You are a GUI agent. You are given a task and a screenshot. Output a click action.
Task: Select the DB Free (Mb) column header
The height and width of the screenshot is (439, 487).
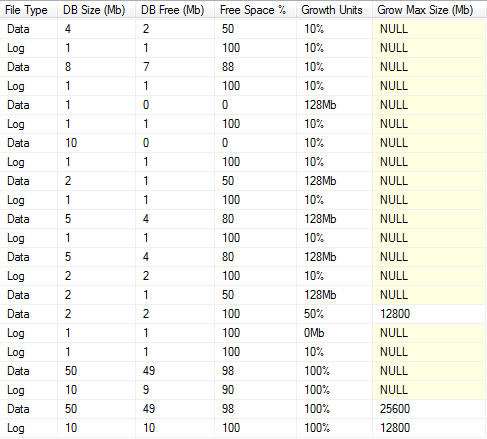coord(175,10)
